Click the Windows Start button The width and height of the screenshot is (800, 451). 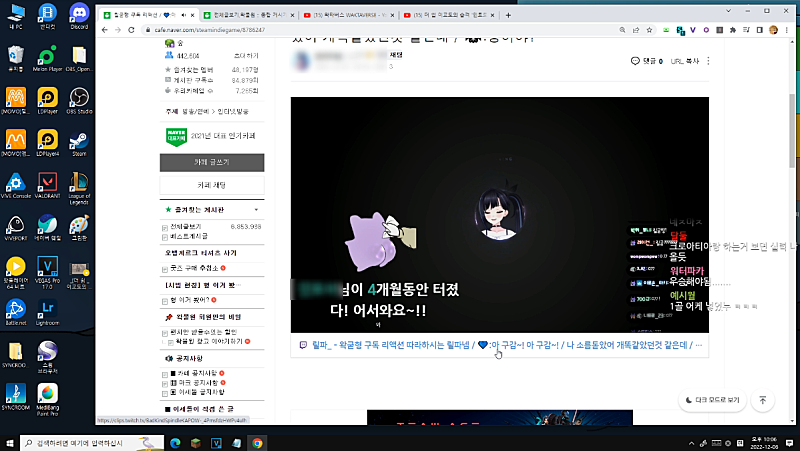tap(9, 443)
